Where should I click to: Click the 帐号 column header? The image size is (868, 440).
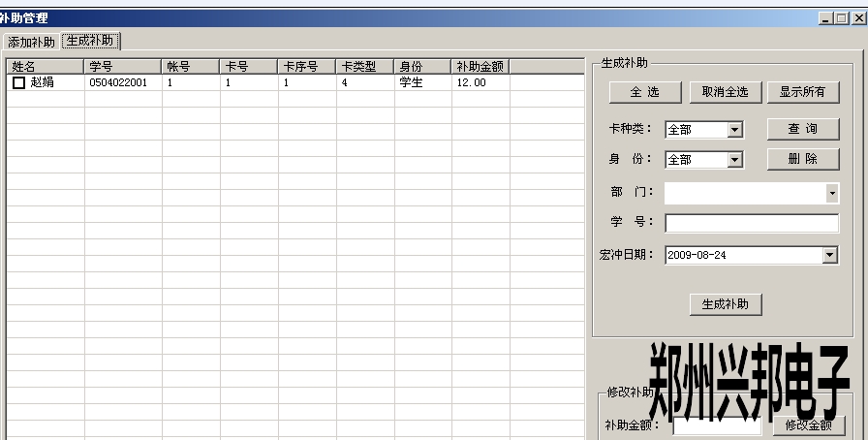click(191, 67)
